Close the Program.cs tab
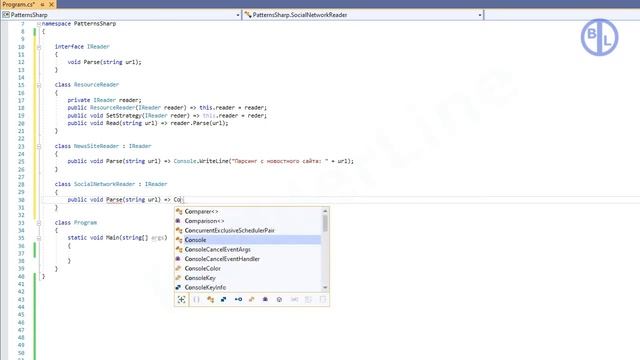 [51, 4]
